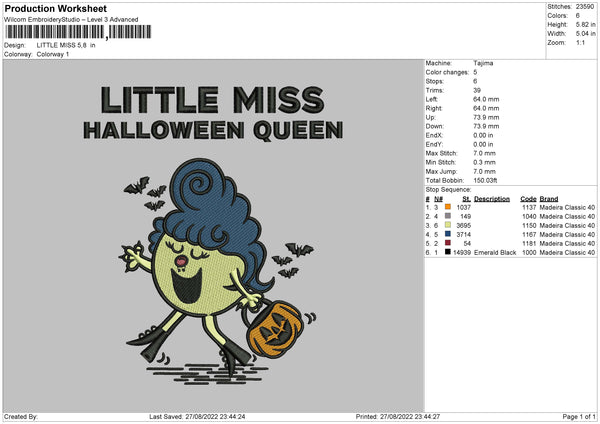Click the Height value '5.82 in'

585,24
